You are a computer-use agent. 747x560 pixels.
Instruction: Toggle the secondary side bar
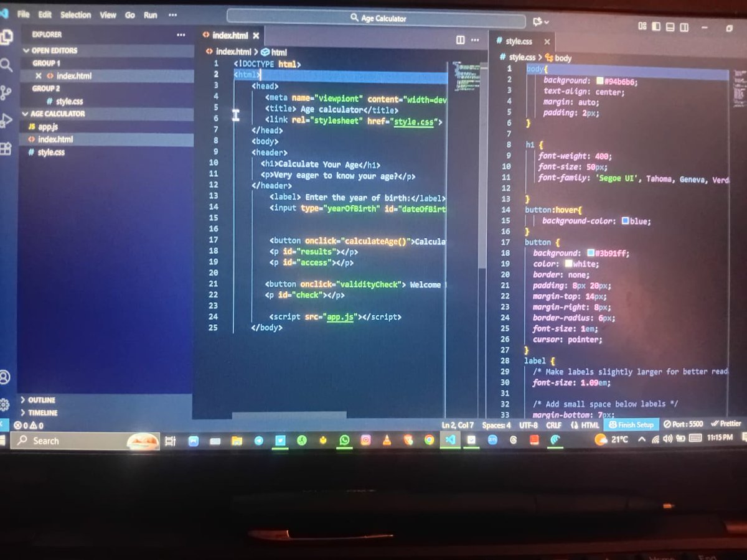(684, 27)
